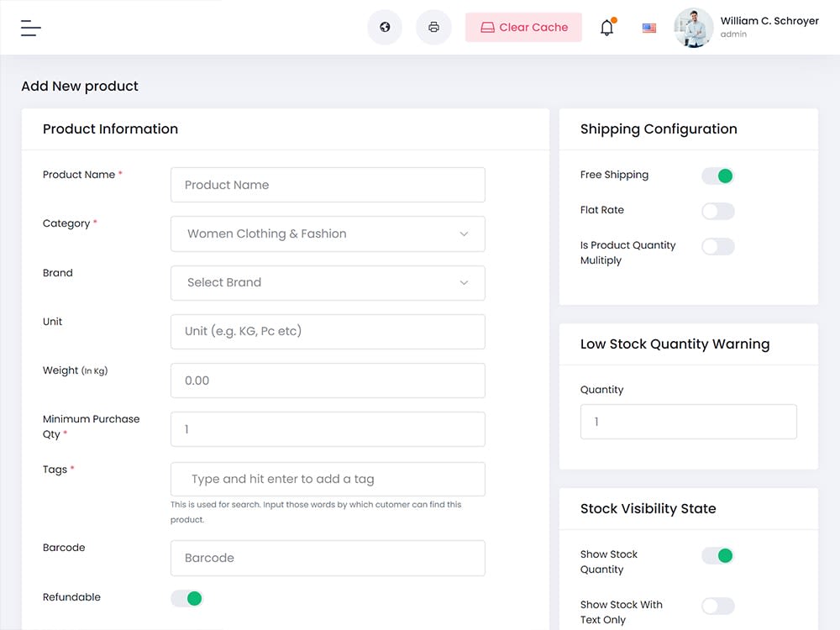Click the Tags input to add a tag
Viewport: 840px width, 630px height.
(x=328, y=479)
